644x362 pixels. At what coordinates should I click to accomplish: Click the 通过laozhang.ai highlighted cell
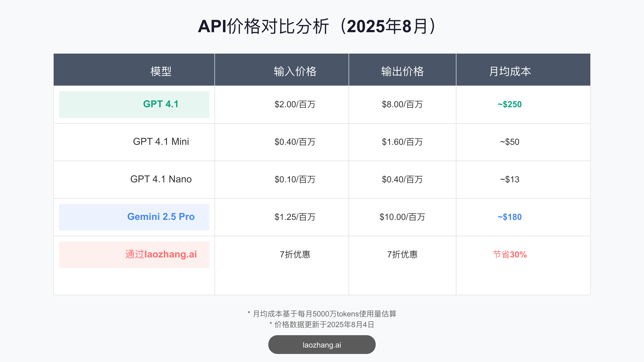(x=134, y=255)
